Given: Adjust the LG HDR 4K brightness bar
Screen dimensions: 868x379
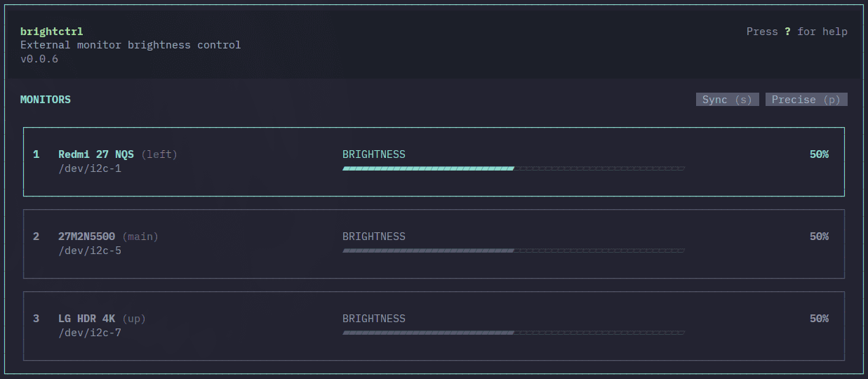Looking at the screenshot, I should click(x=513, y=333).
